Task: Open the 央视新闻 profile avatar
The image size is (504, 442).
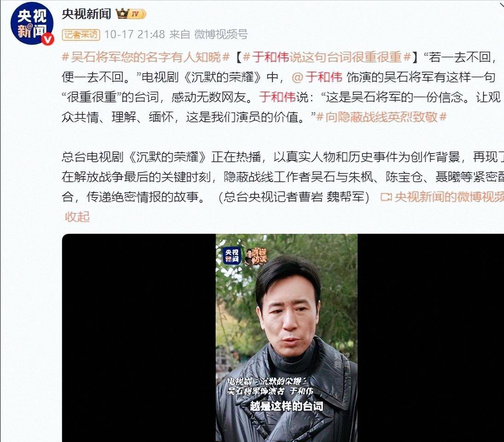Action: click(31, 23)
